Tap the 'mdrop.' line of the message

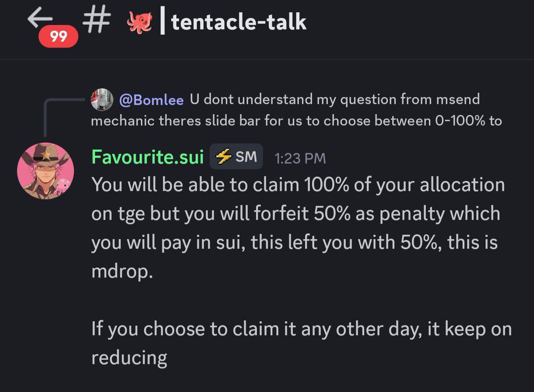tap(121, 272)
